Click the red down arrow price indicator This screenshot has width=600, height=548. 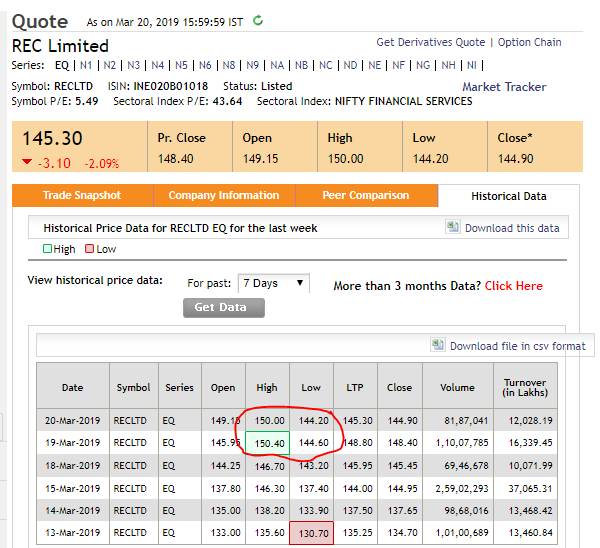tap(26, 163)
